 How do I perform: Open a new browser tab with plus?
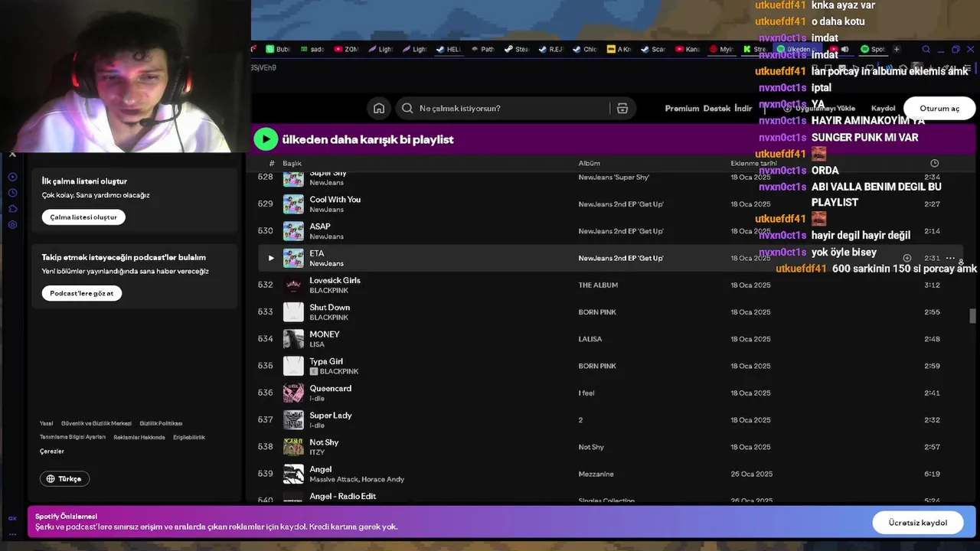pos(897,49)
